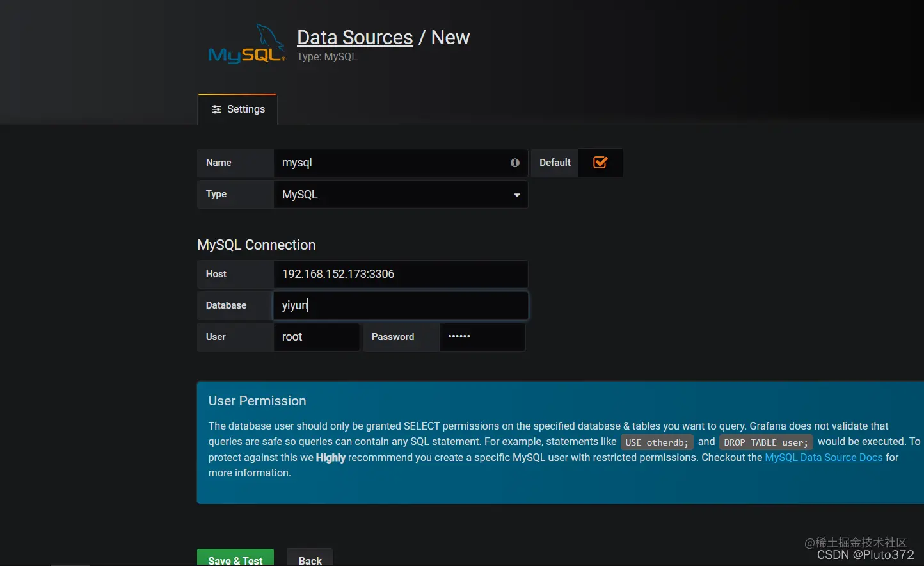Open the MySQL Data Source Docs link
The height and width of the screenshot is (566, 924).
click(x=824, y=457)
